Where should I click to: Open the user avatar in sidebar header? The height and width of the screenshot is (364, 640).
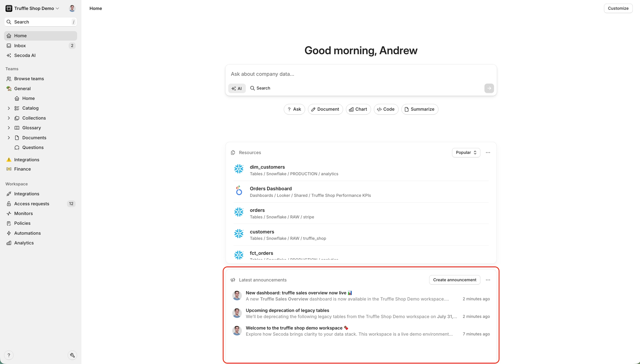(x=72, y=8)
